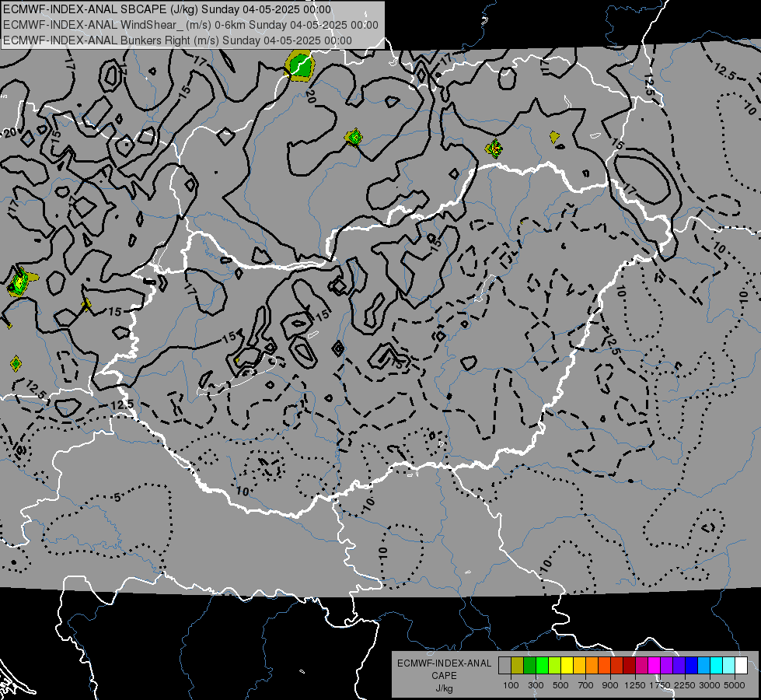Click the purple legend swatch
This screenshot has height=700, width=761.
(x=667, y=666)
